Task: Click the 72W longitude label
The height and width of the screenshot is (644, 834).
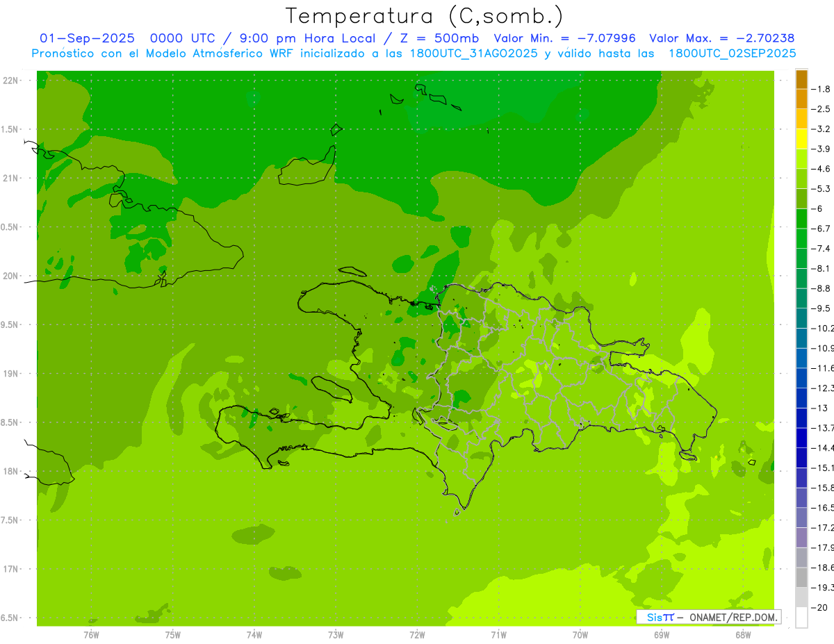Action: (417, 634)
